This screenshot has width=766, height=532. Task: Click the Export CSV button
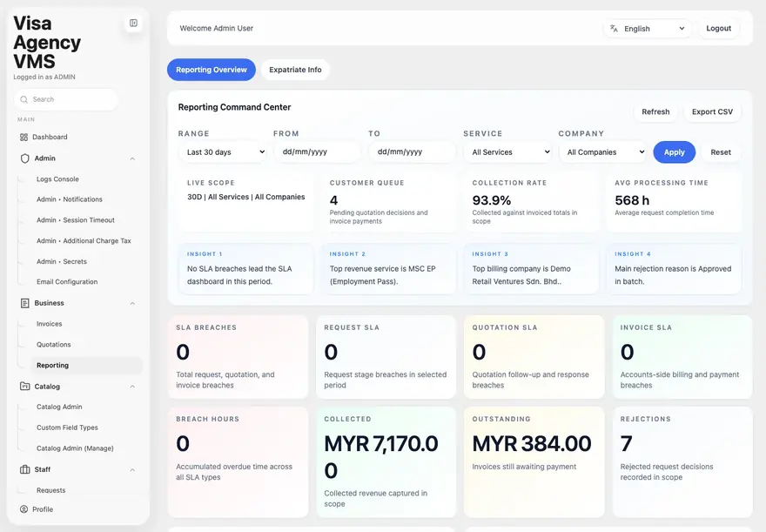pyautogui.click(x=712, y=111)
